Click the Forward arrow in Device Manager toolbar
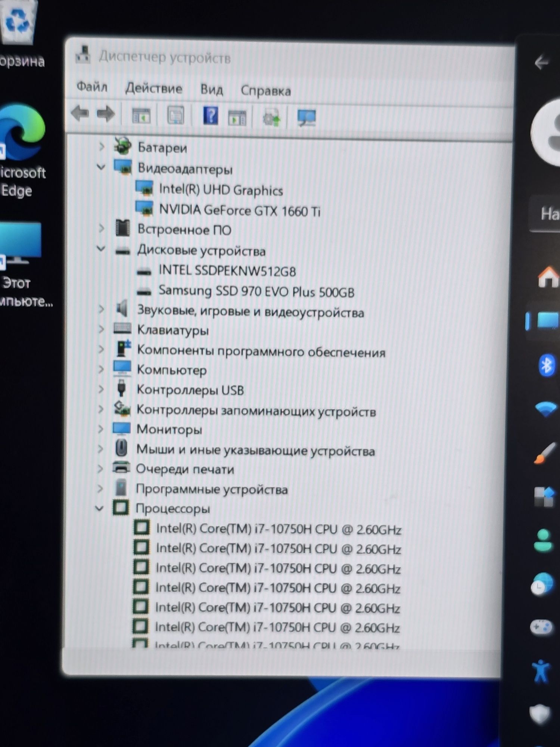The image size is (560, 747). (x=106, y=114)
